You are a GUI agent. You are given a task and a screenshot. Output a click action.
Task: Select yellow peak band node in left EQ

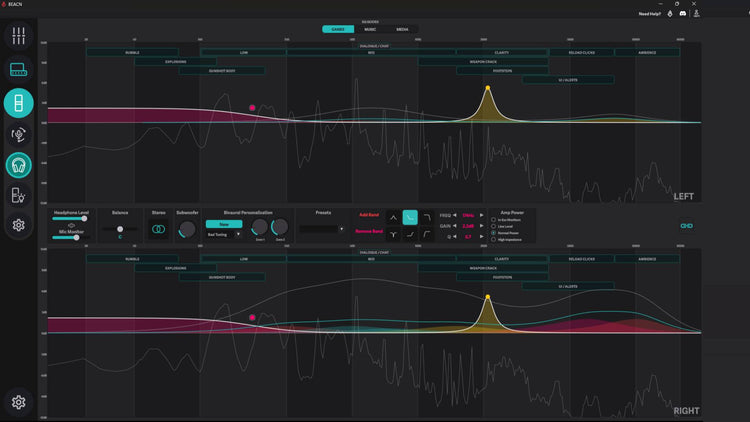(x=487, y=88)
